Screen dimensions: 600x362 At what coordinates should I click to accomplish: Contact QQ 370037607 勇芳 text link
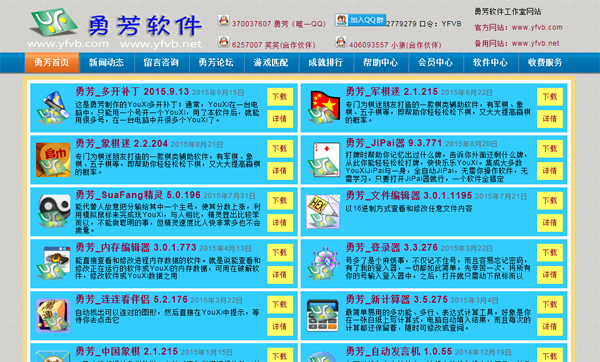(279, 24)
